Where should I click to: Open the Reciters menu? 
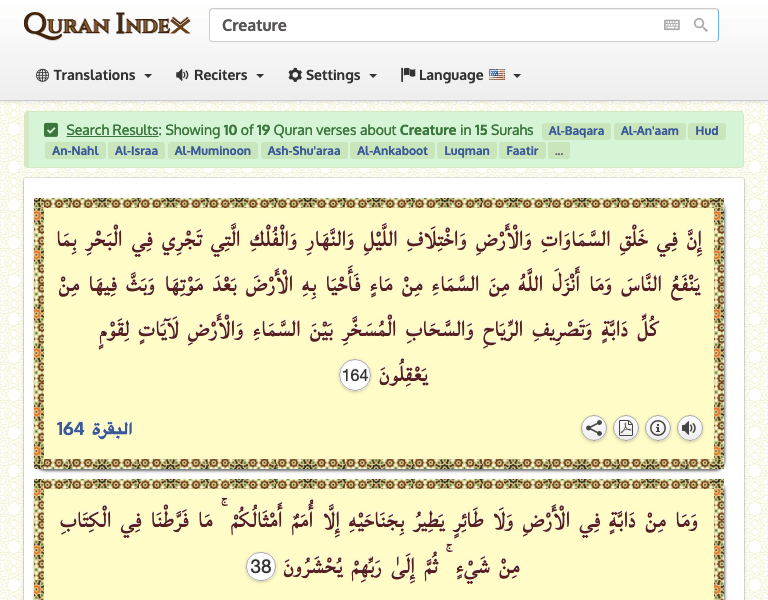click(x=220, y=75)
